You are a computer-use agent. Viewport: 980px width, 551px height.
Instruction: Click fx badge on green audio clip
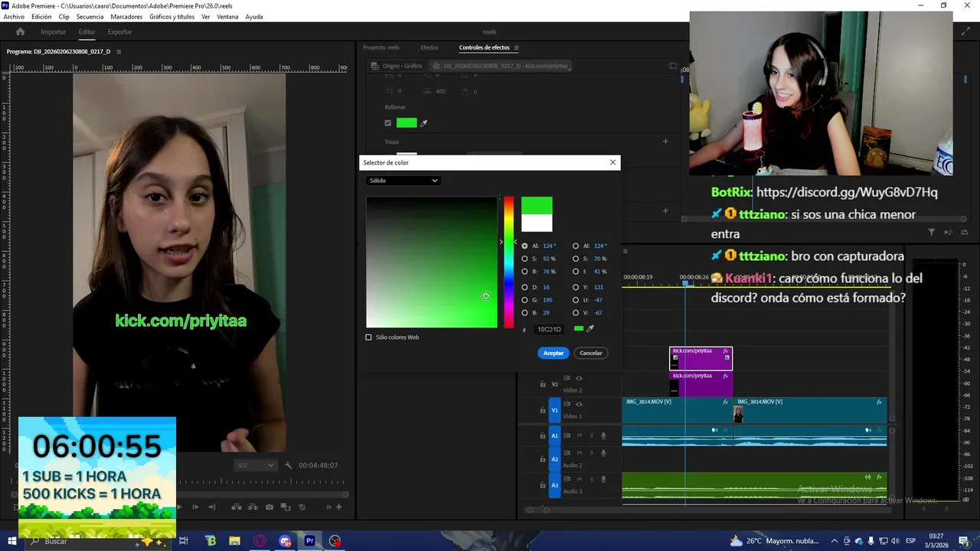(x=879, y=477)
